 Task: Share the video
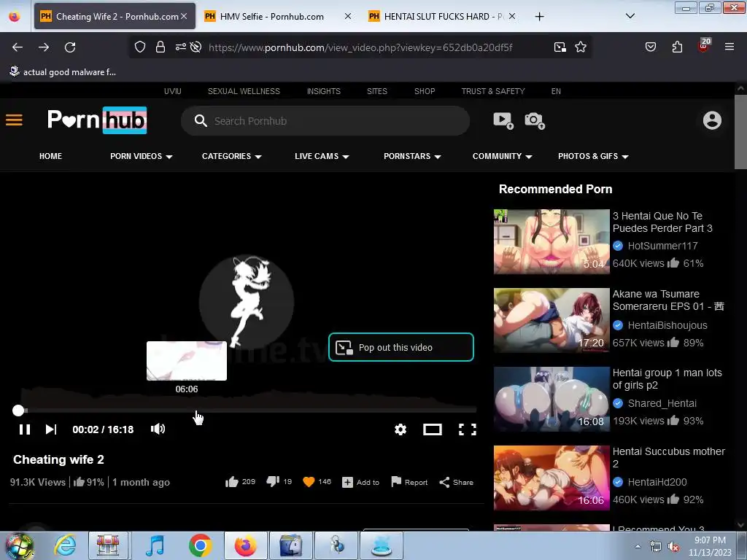(x=456, y=483)
